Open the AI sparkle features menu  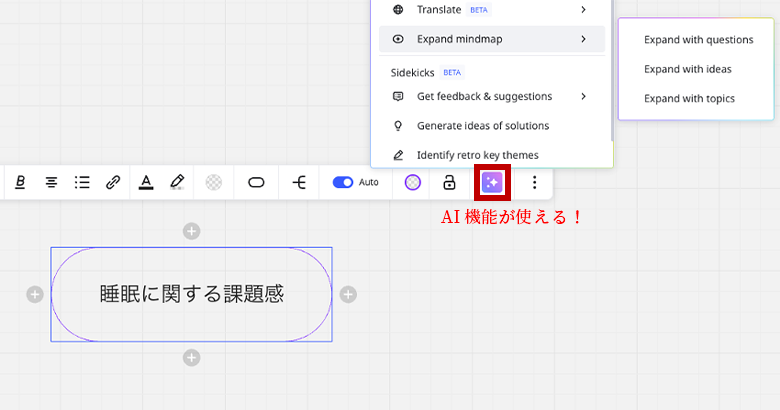[x=492, y=182]
